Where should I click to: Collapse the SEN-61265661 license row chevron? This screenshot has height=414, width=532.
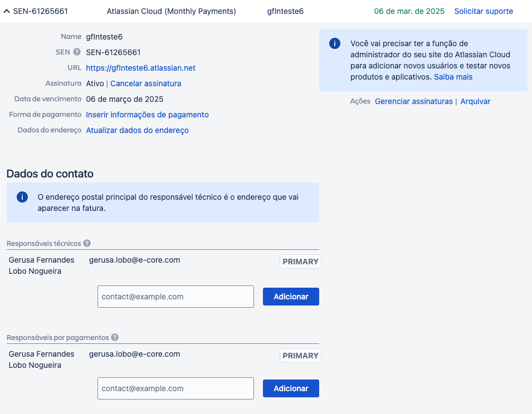(x=7, y=11)
